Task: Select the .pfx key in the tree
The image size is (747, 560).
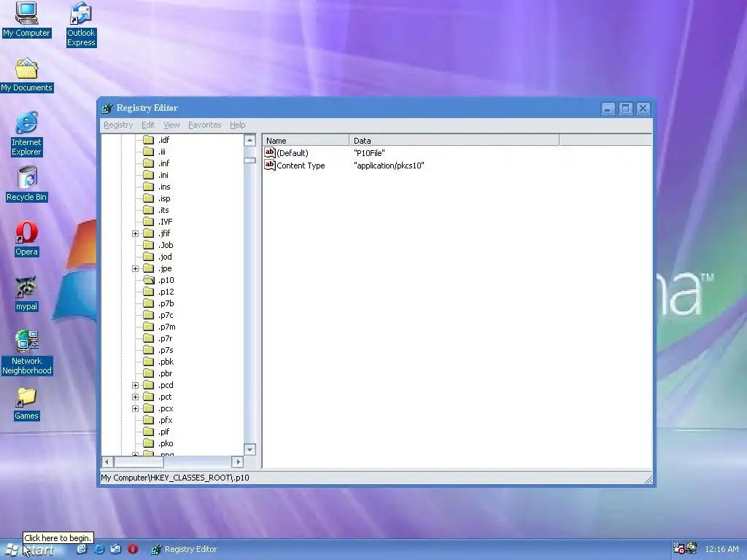Action: pos(166,420)
